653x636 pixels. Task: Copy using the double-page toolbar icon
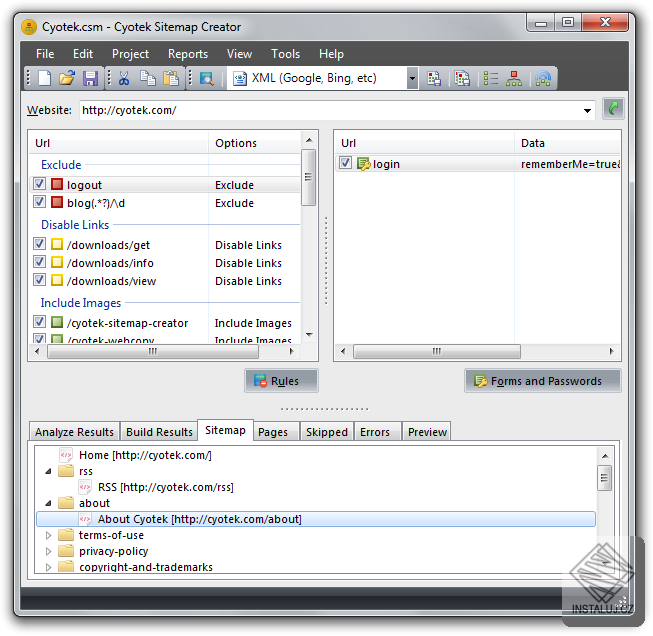(147, 78)
